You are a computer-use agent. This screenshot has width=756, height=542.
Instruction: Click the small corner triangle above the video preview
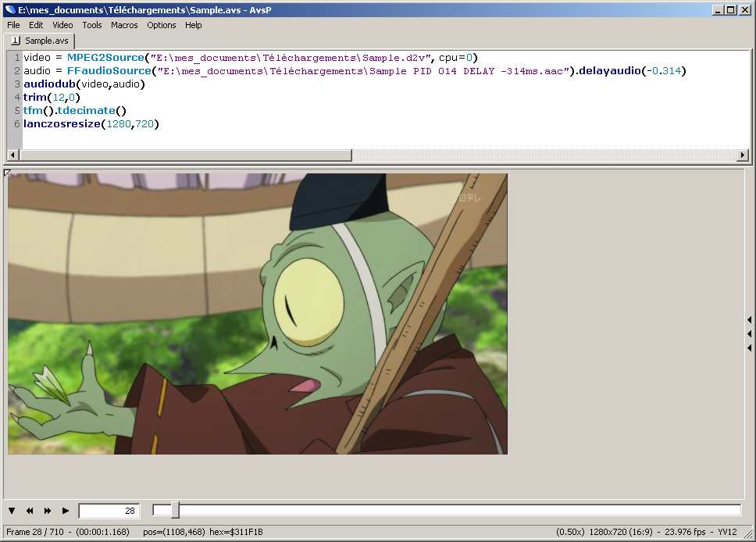[7, 172]
